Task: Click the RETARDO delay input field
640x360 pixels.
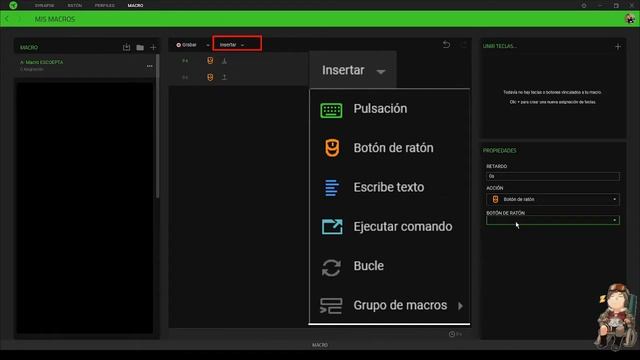Action: tap(553, 176)
